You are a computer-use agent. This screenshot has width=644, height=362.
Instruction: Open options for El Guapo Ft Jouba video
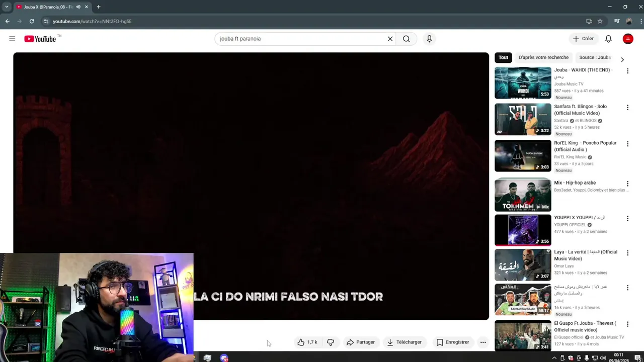click(627, 324)
